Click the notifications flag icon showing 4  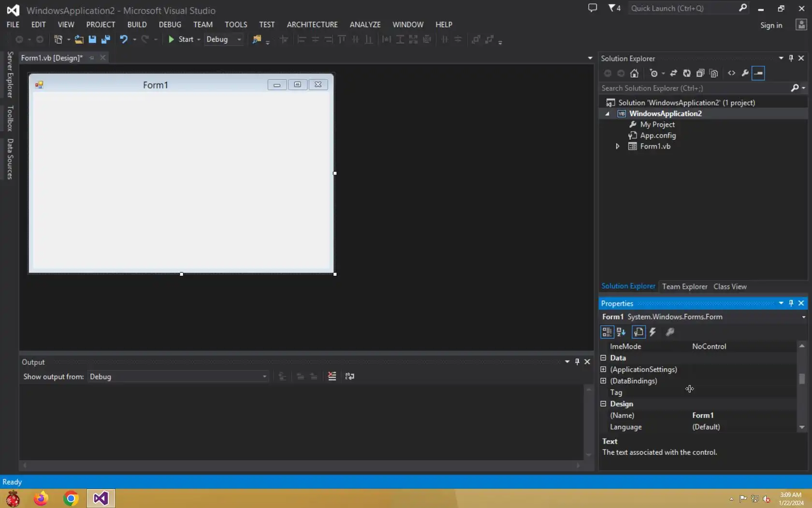tap(614, 8)
